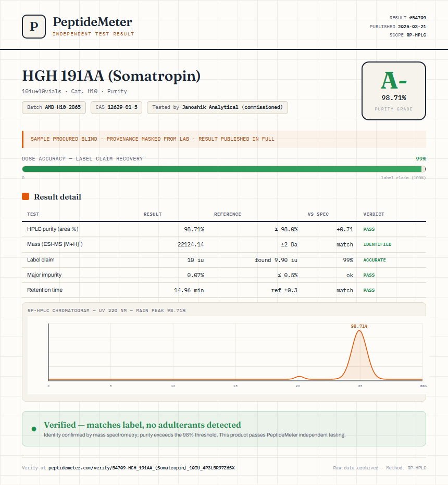Viewport: 448px width, 485px height.
Task: Click the RP-HPLC chromatogram caption
Action: [x=106, y=310]
